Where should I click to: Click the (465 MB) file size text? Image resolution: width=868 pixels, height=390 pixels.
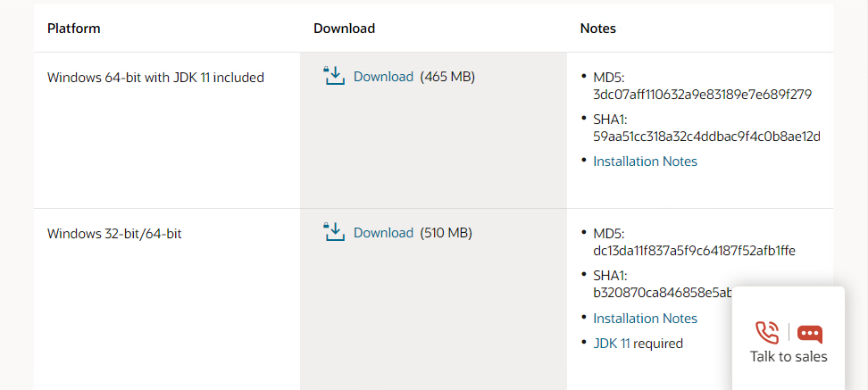pyautogui.click(x=447, y=77)
